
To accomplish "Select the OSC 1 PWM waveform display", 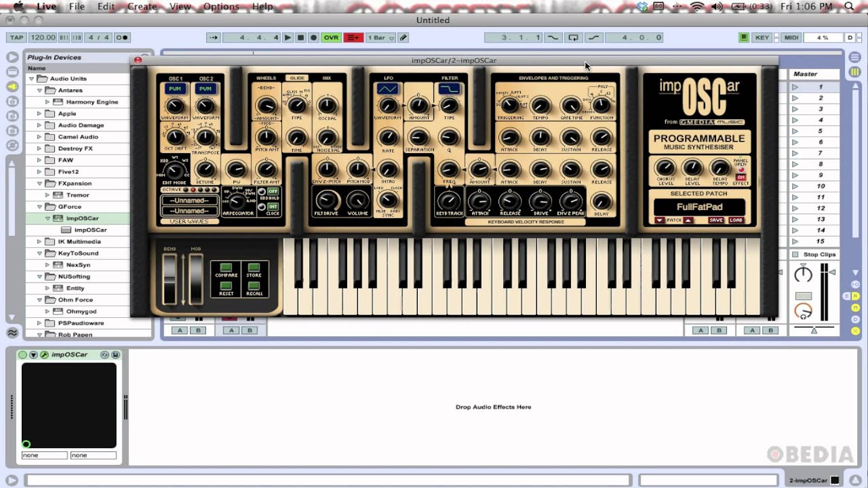I will point(175,89).
